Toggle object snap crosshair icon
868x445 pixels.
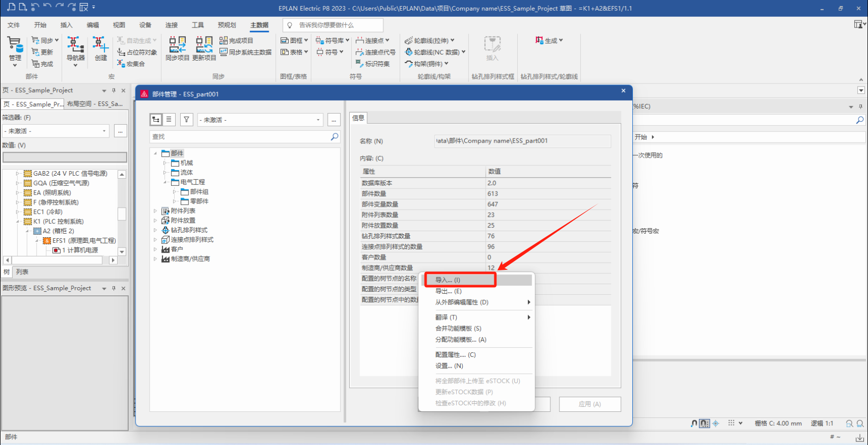(716, 423)
